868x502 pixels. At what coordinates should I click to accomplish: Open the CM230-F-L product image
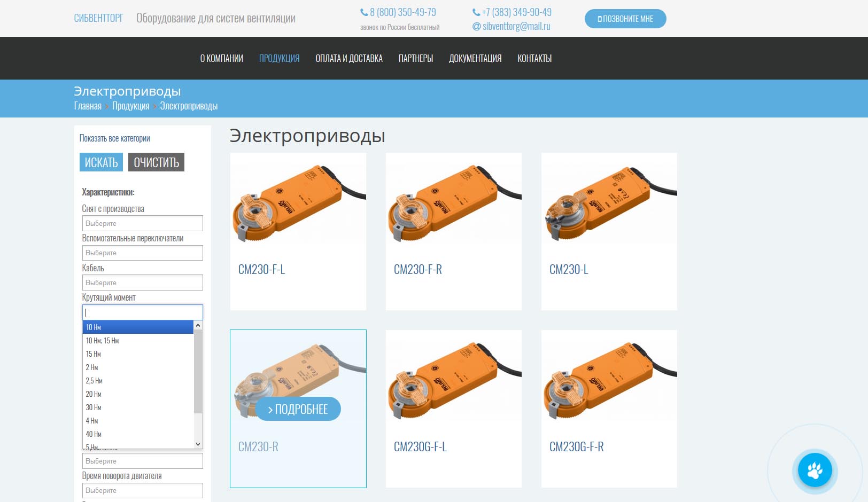point(298,203)
